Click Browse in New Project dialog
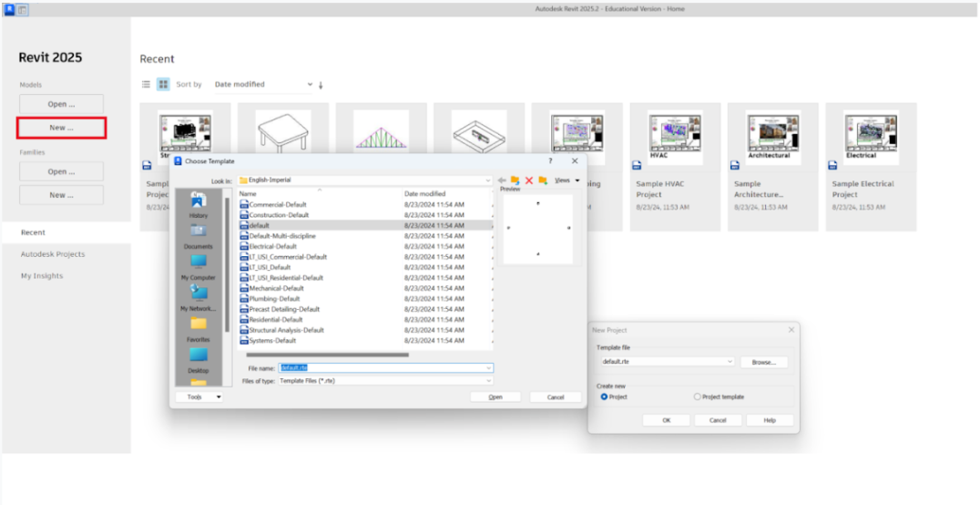Screen dimensions: 980x505 coord(764,362)
